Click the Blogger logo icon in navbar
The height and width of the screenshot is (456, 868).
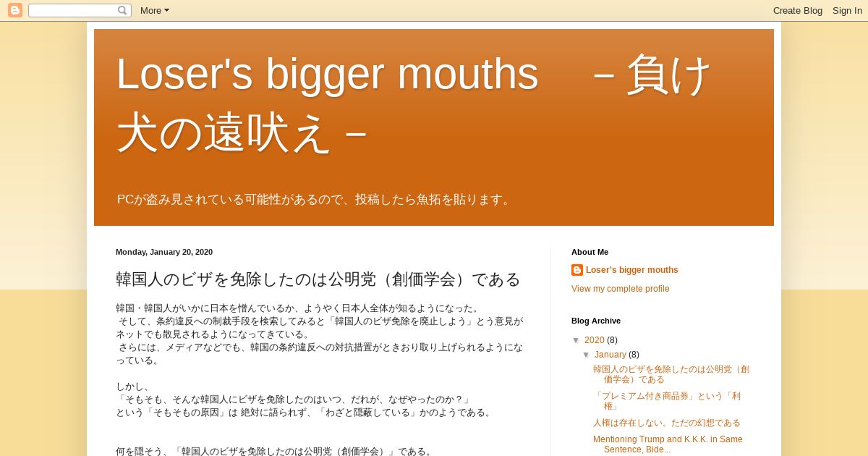(x=15, y=10)
